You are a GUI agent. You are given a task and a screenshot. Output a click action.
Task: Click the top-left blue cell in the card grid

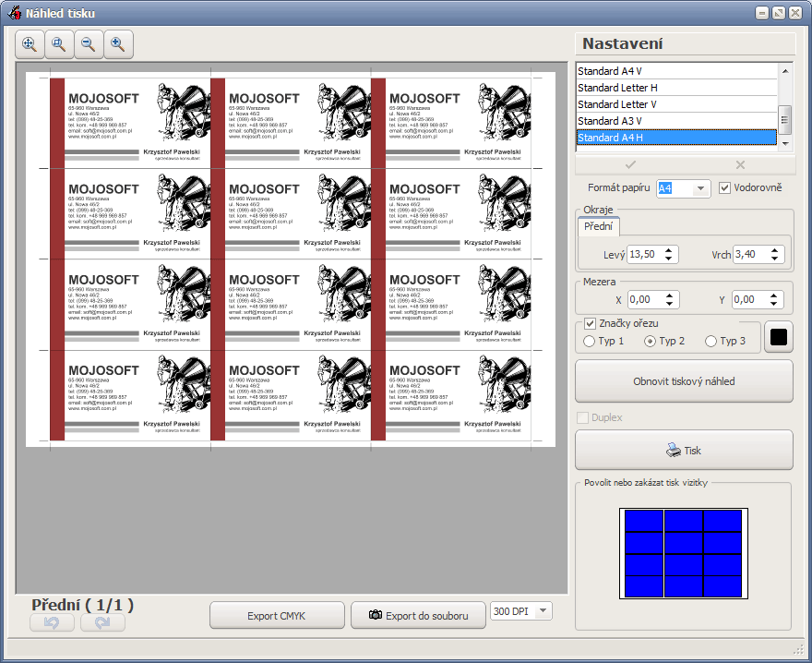click(644, 521)
